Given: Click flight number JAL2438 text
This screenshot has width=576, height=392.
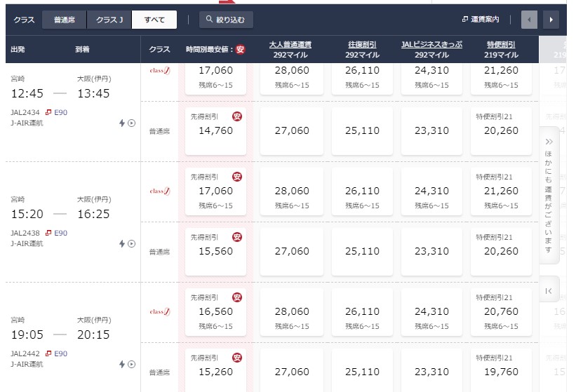Looking at the screenshot, I should (x=25, y=233).
